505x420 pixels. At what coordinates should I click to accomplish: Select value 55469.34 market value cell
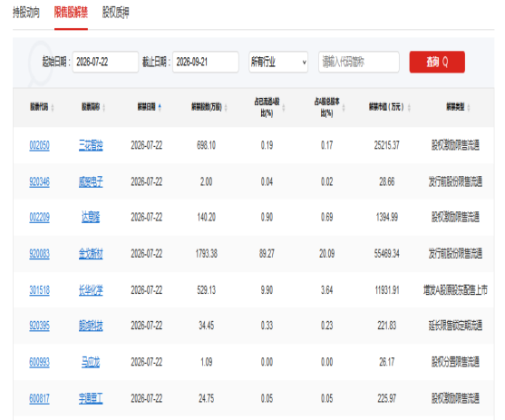point(387,254)
